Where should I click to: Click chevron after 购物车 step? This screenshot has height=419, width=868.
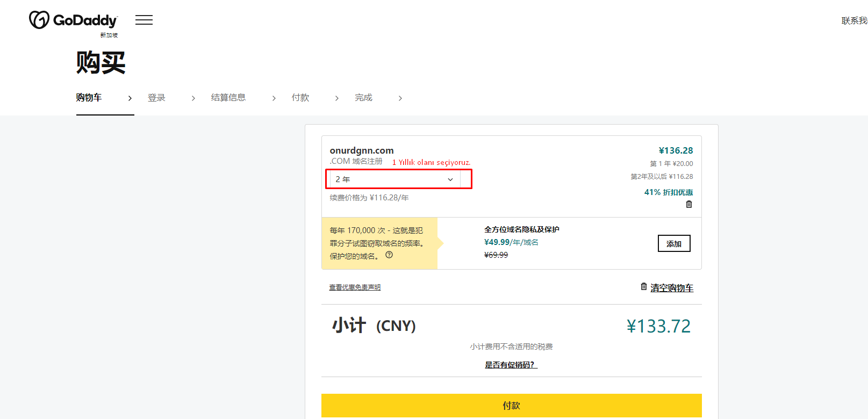click(x=130, y=98)
